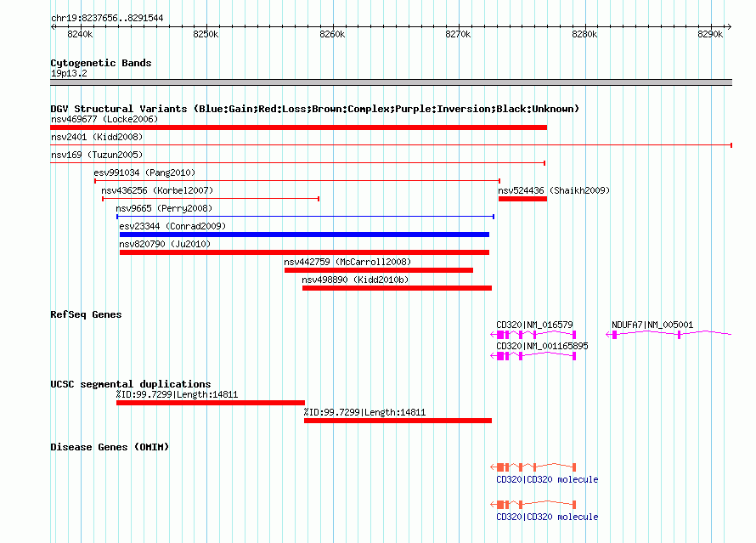The height and width of the screenshot is (543, 756).
Task: Open the CD320|NM_016579 gene glyph
Action: (x=533, y=334)
